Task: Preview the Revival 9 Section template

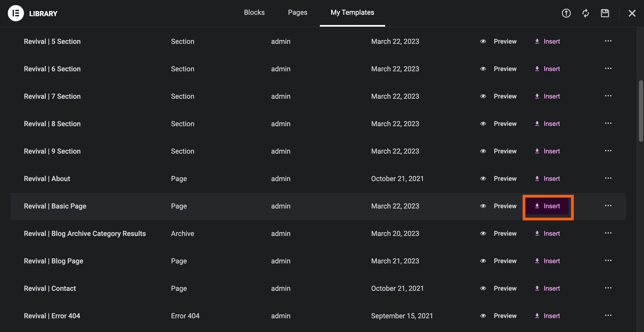Action: coord(505,151)
